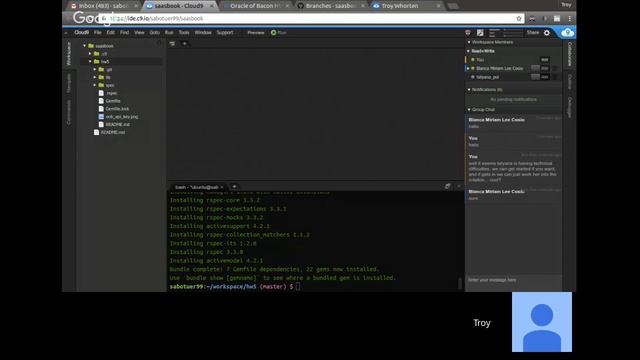Open Cloud9 preferences gear icon
640x360 pixels.
547,33
